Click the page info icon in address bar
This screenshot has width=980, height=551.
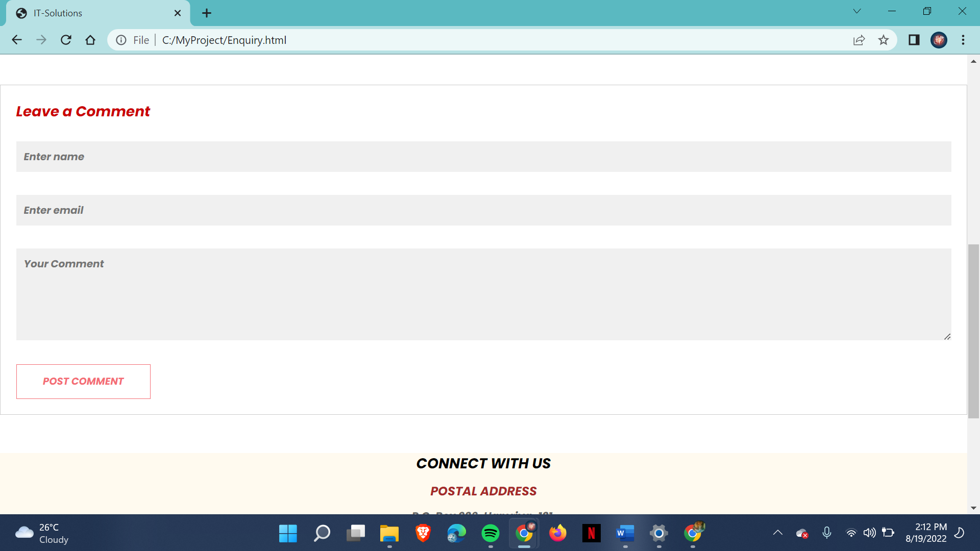coord(121,40)
